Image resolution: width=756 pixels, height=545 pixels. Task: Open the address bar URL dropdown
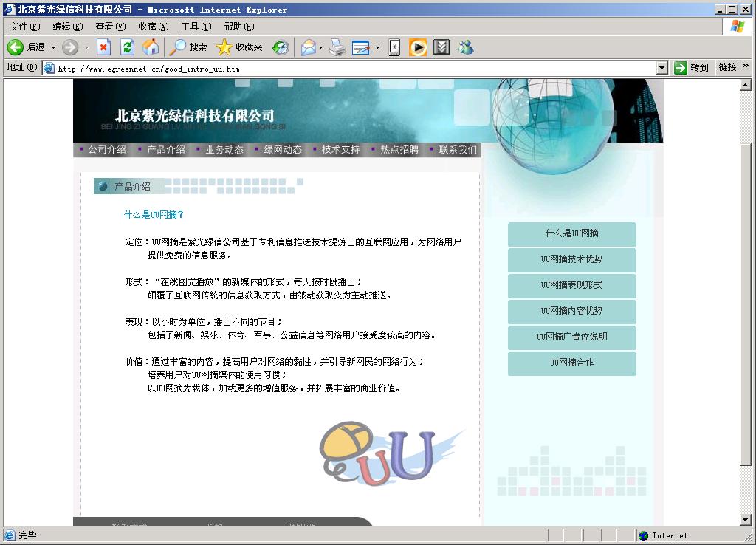662,68
